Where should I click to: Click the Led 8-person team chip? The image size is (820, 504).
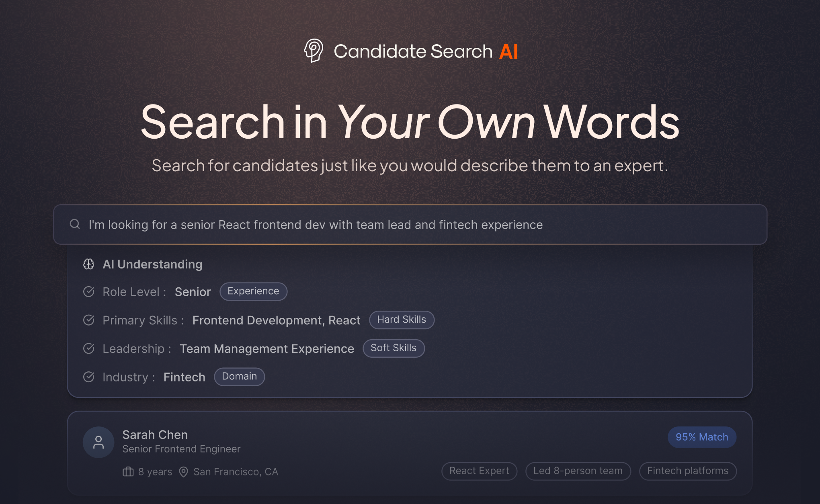578,471
